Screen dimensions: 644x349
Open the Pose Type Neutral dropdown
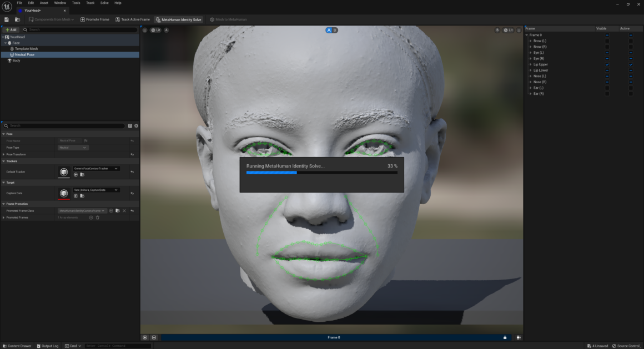[73, 148]
